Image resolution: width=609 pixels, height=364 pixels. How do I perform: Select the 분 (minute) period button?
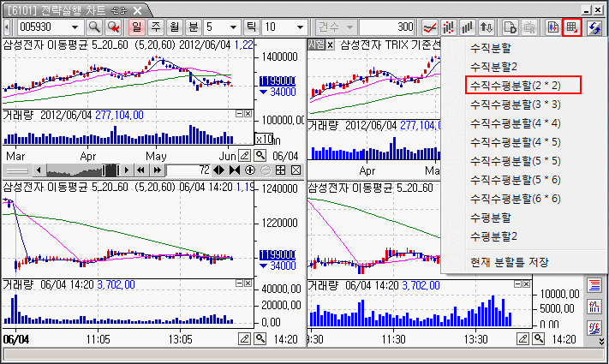point(193,27)
